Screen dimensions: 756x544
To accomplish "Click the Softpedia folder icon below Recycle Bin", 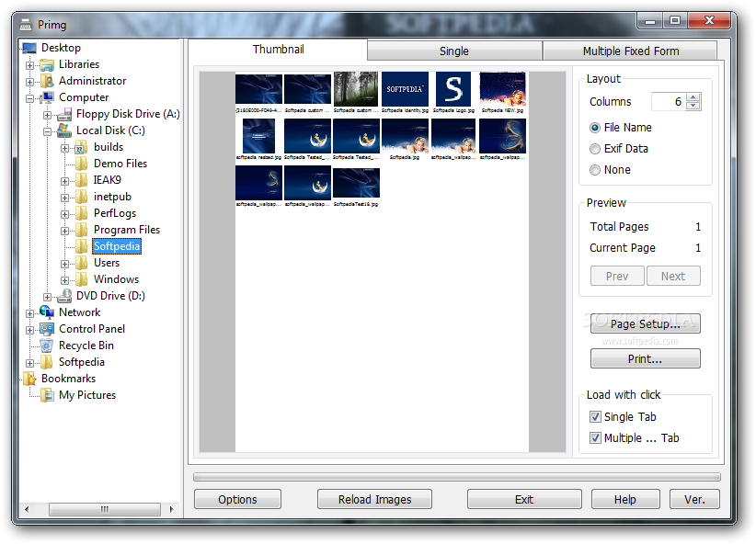I will pos(47,362).
